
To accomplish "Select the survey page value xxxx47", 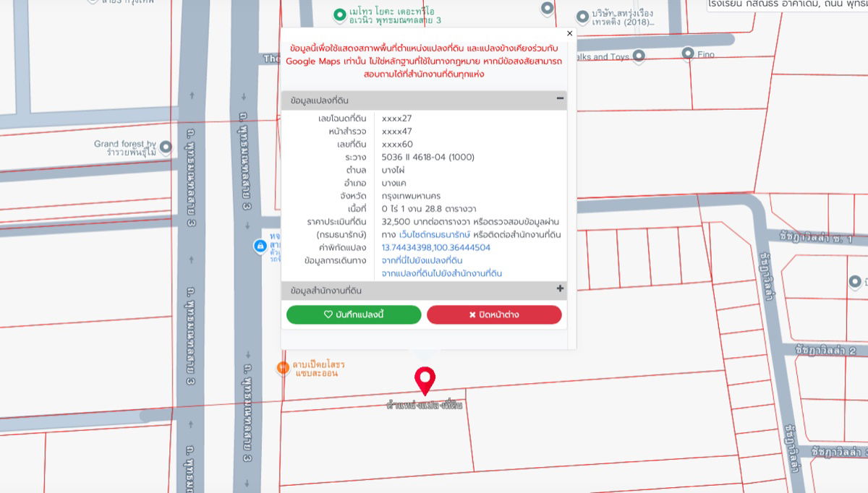I will coord(397,131).
